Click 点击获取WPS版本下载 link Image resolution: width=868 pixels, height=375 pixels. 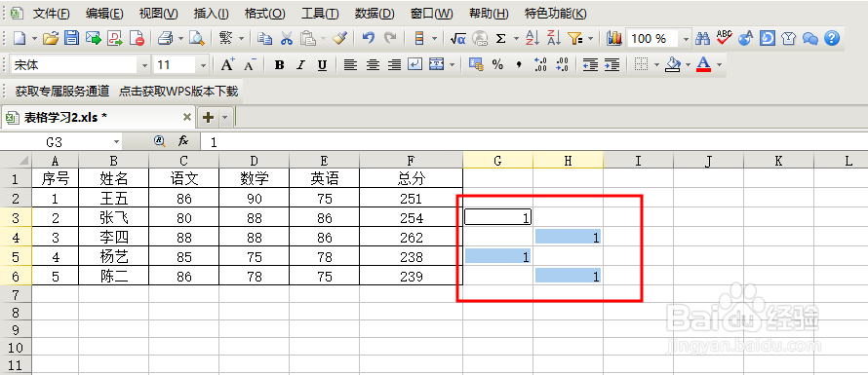[178, 91]
